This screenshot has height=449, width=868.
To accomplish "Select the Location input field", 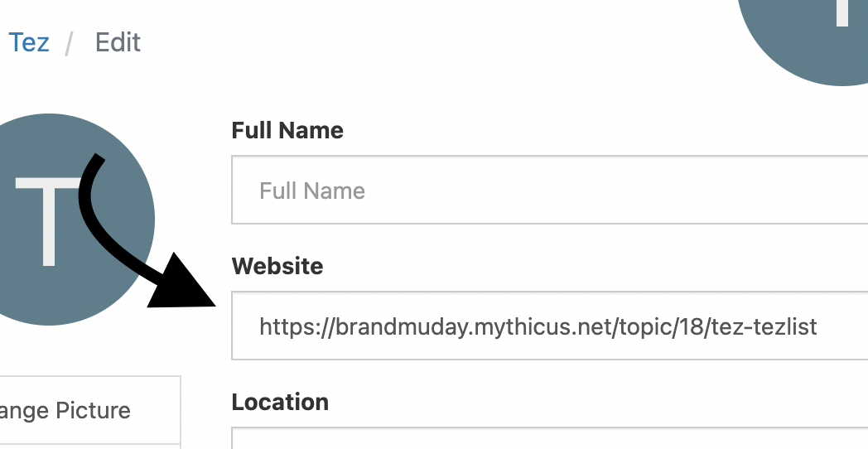I will tap(547, 439).
